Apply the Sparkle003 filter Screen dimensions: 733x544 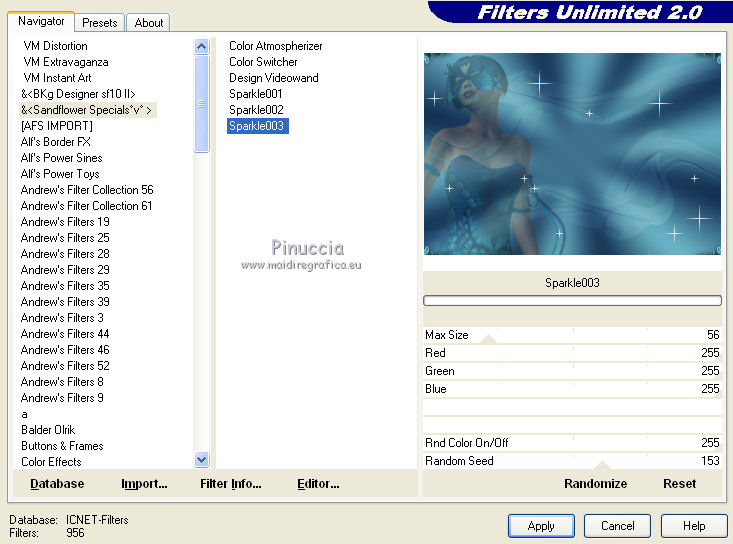(541, 526)
